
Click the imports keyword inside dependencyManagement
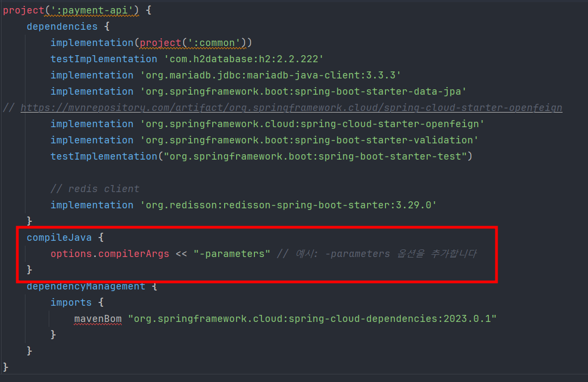pyautogui.click(x=71, y=302)
